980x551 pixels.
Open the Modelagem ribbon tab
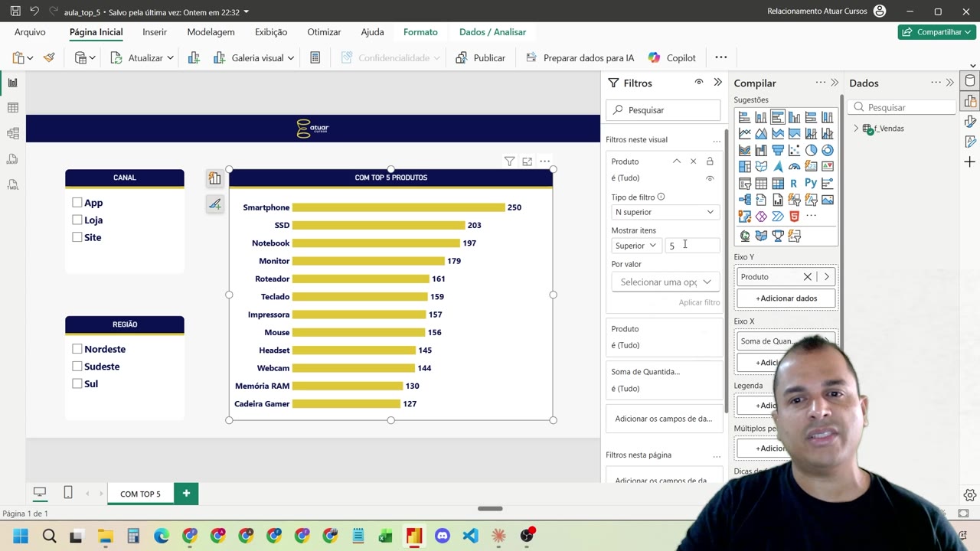click(x=211, y=32)
